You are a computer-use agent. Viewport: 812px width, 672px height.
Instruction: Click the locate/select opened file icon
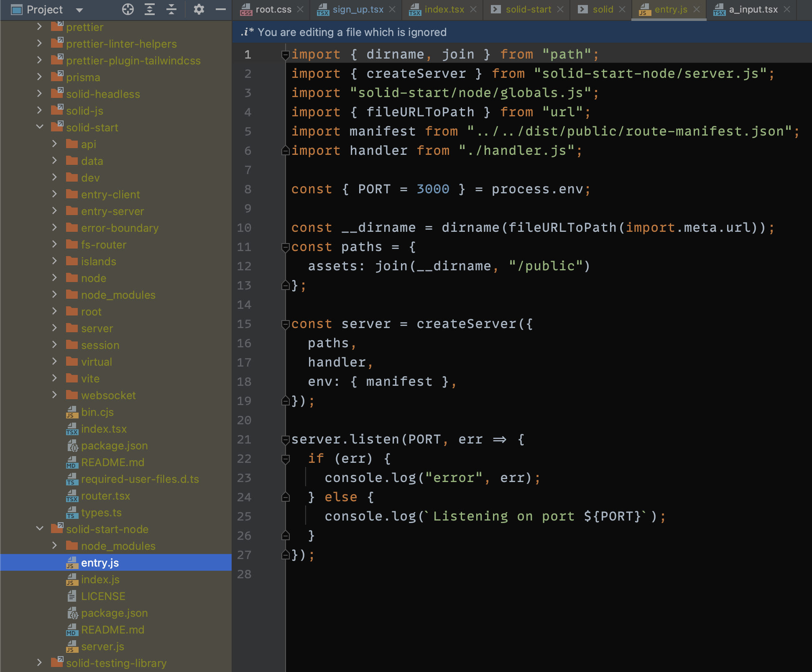[x=128, y=9]
